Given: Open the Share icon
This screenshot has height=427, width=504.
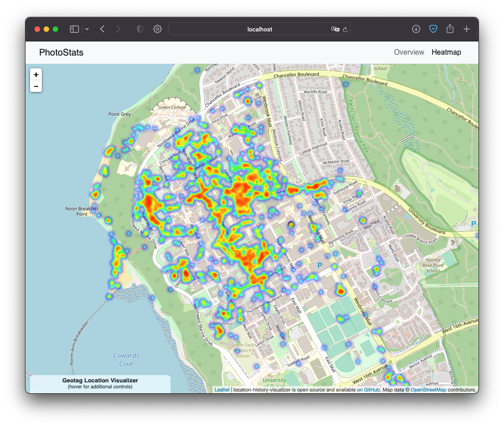Looking at the screenshot, I should point(450,29).
